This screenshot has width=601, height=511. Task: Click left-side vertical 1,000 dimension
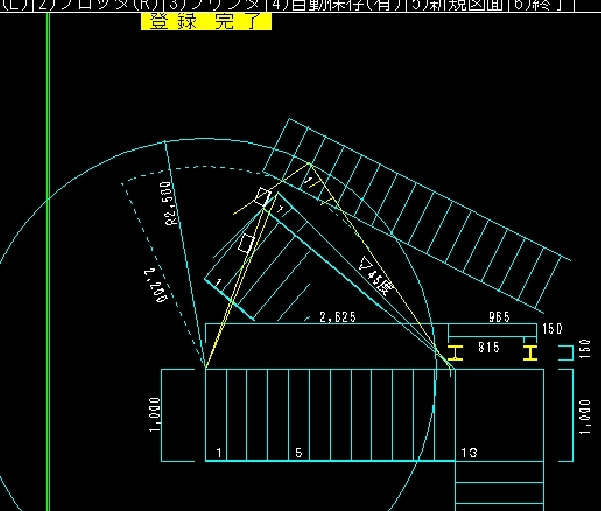click(155, 414)
